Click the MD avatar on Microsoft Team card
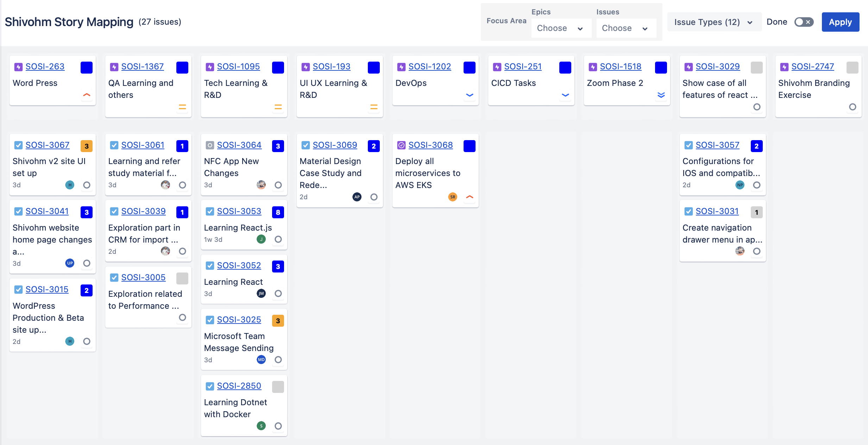Viewport: 868px width, 445px height. 261,360
